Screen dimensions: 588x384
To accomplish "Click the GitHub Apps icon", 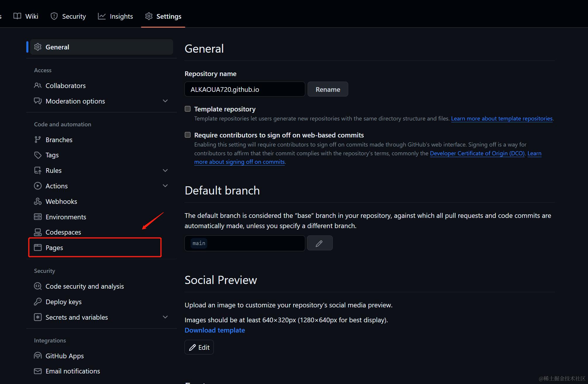I will (38, 356).
